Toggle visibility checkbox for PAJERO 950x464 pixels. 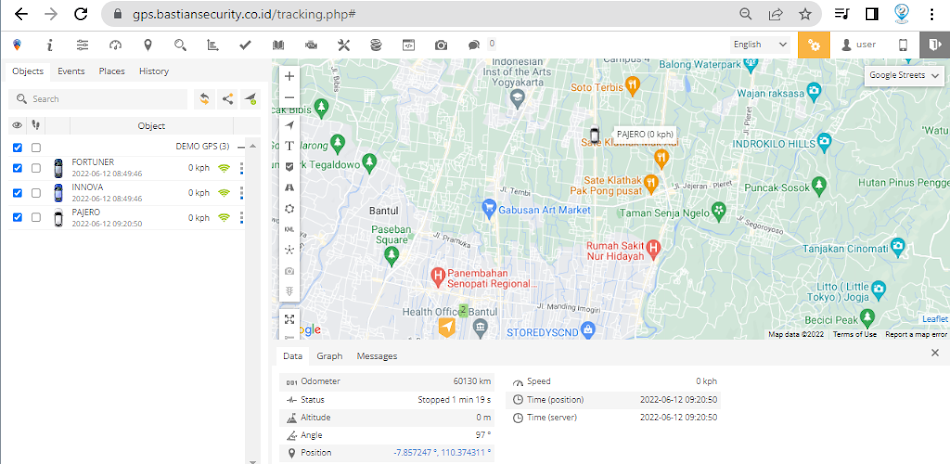18,217
